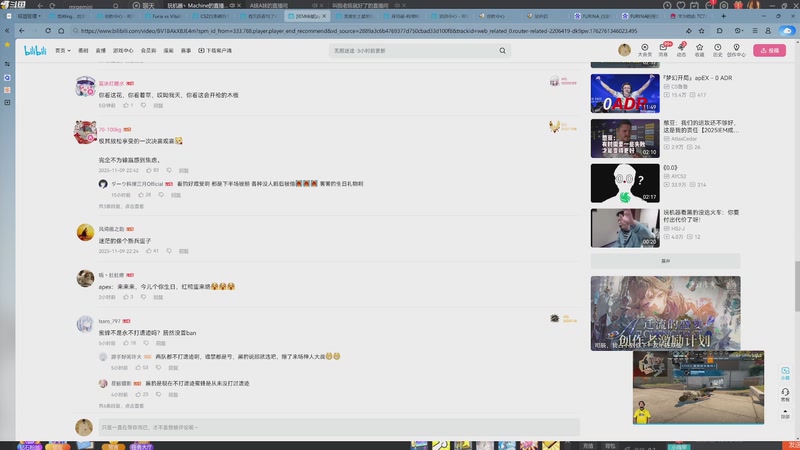The image size is (800, 450).
Task: Open the browser hamburger menu icon
Action: 755,31
